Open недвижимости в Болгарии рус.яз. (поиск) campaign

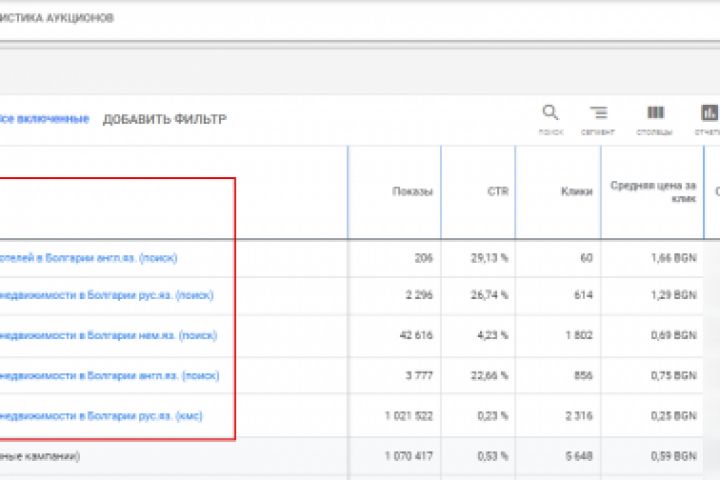(x=106, y=295)
